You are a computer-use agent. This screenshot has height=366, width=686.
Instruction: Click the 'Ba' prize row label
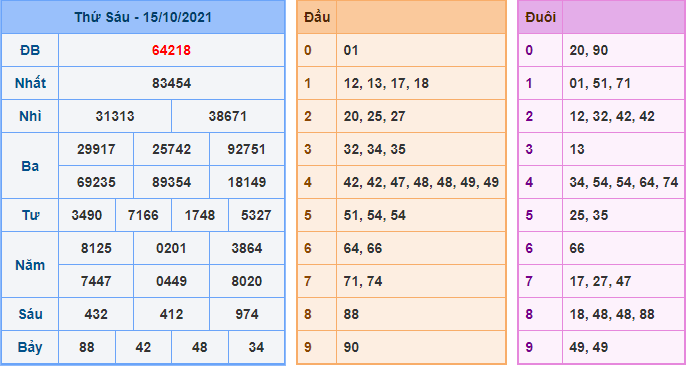point(30,166)
